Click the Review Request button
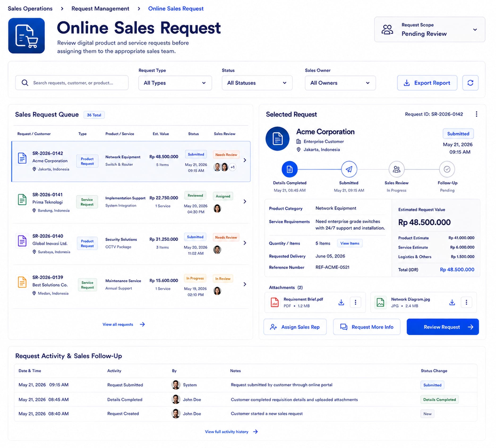This screenshot has height=448, width=496. [443, 327]
